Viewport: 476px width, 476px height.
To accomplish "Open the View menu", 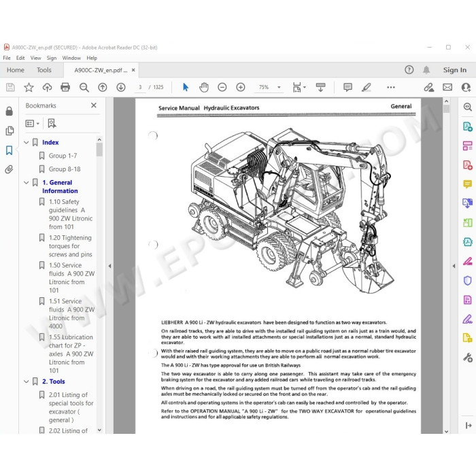I will (35, 58).
